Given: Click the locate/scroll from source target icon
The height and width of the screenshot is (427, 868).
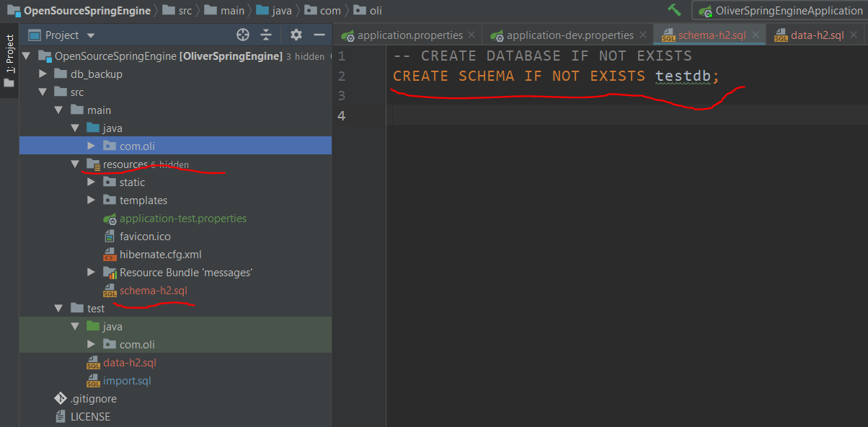Looking at the screenshot, I should [x=243, y=35].
